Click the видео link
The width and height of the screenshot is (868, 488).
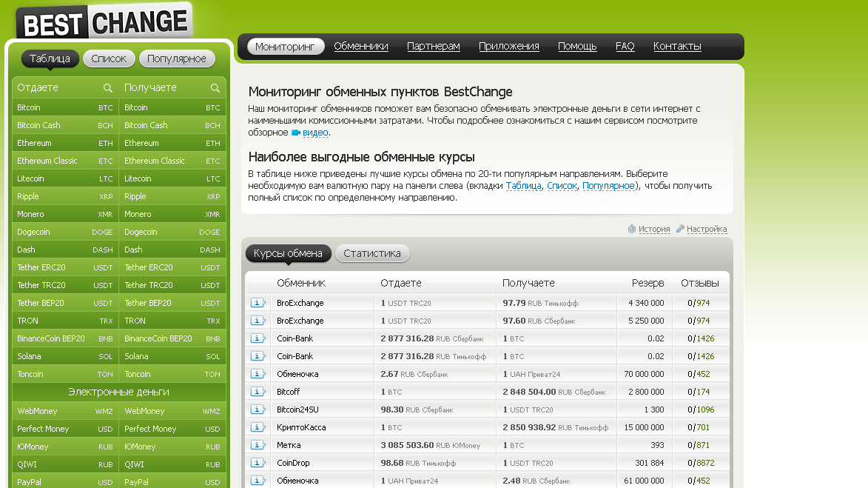coord(315,133)
